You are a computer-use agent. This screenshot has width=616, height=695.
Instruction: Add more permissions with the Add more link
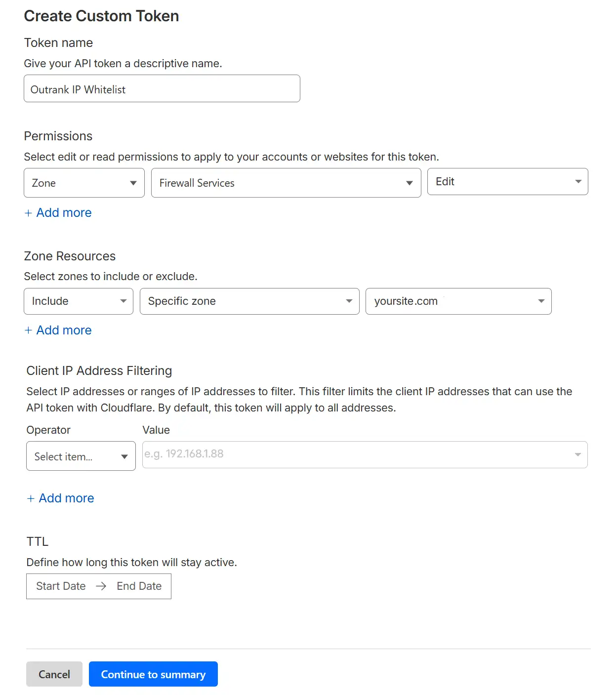pos(58,212)
